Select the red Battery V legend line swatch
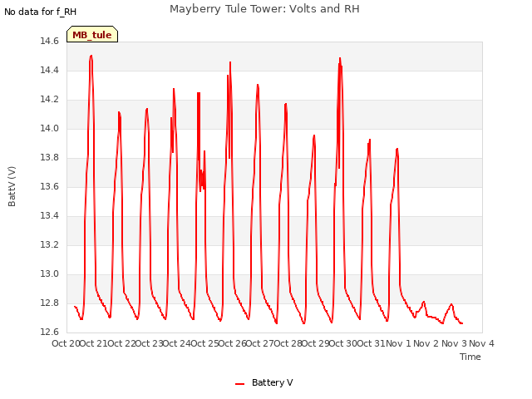 [x=240, y=384]
